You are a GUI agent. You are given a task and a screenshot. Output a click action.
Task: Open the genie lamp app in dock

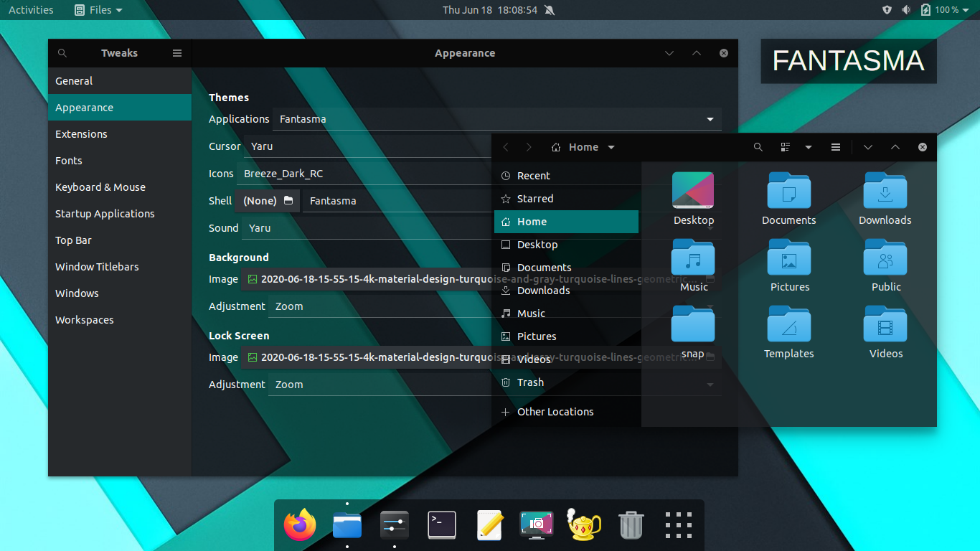pos(584,525)
